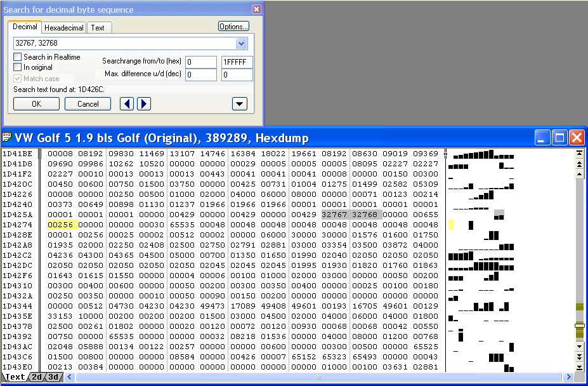Select value 49473 in row 1D4344

pos(212,306)
